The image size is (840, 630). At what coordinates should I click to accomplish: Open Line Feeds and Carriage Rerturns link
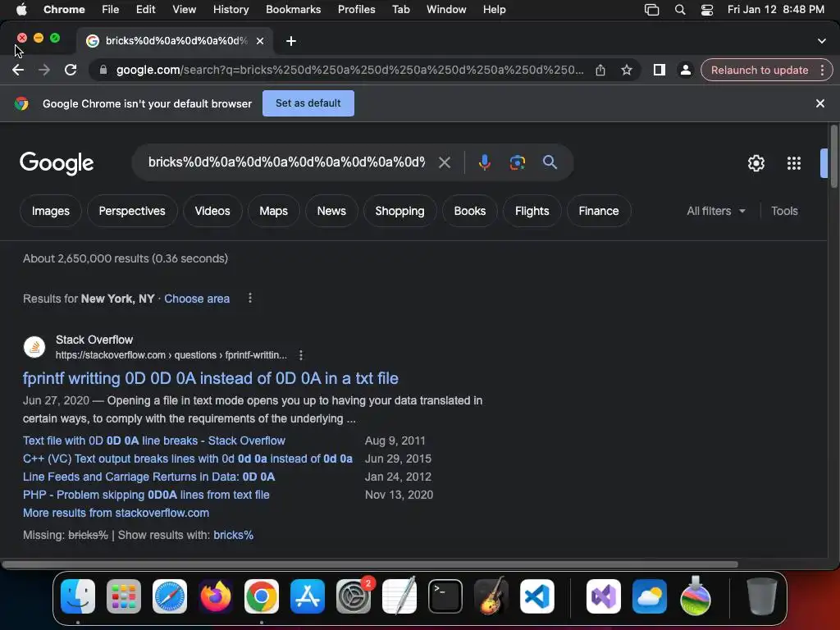click(x=149, y=477)
